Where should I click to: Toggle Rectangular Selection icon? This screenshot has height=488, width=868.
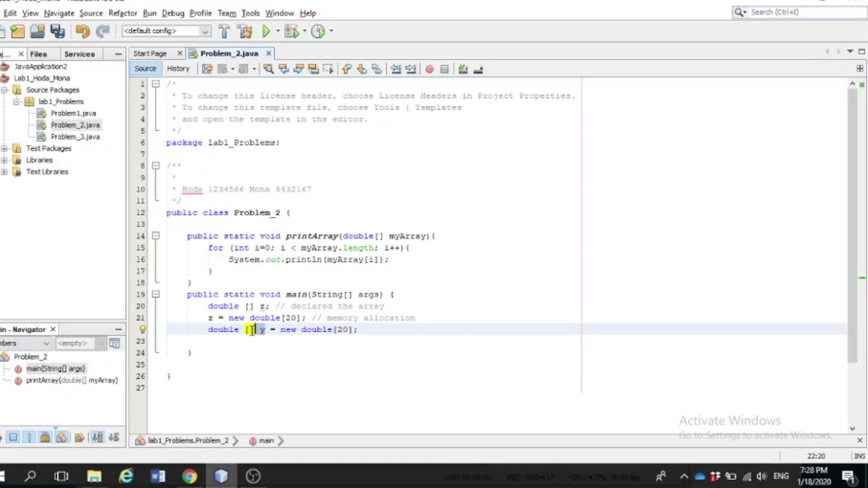328,69
